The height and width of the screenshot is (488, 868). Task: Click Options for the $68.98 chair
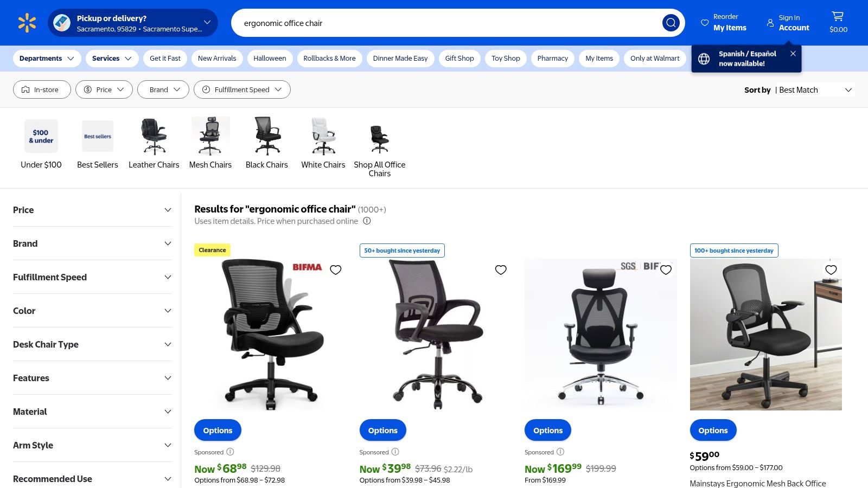pos(218,430)
